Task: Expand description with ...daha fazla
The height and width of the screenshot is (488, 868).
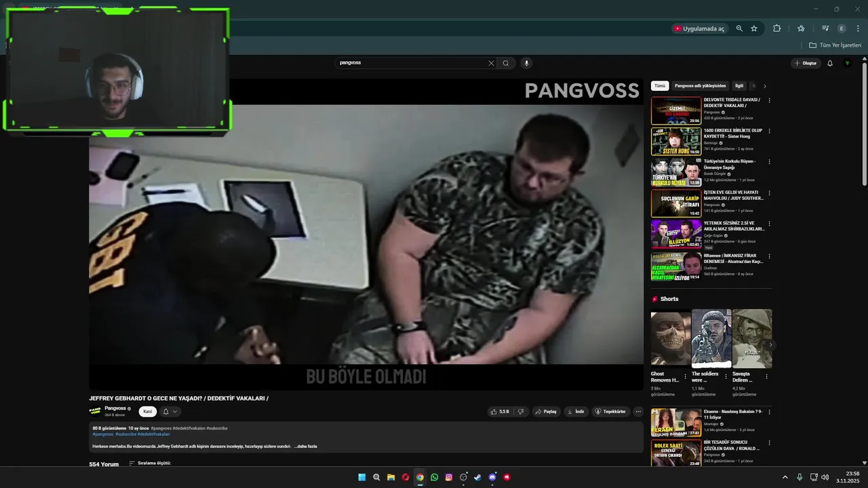Action: (x=306, y=447)
